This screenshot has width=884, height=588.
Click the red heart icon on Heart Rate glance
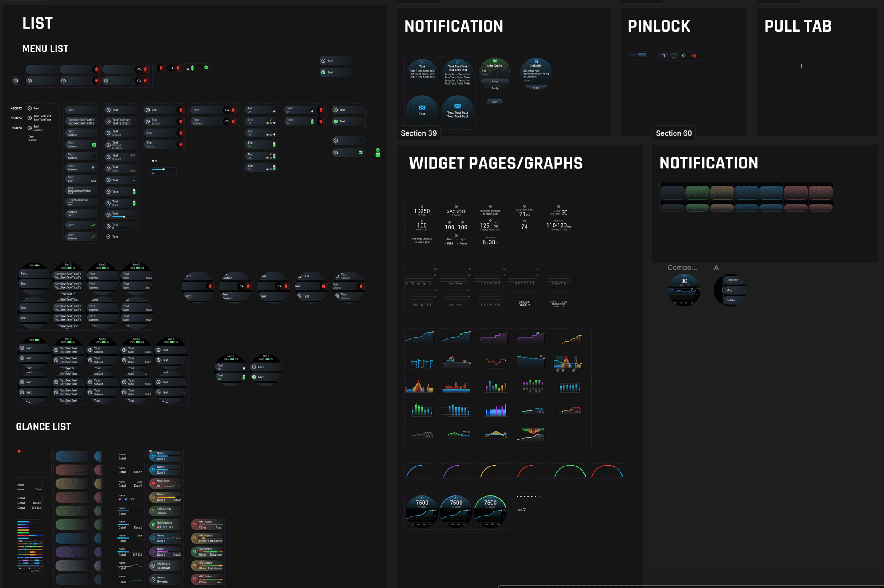click(153, 484)
